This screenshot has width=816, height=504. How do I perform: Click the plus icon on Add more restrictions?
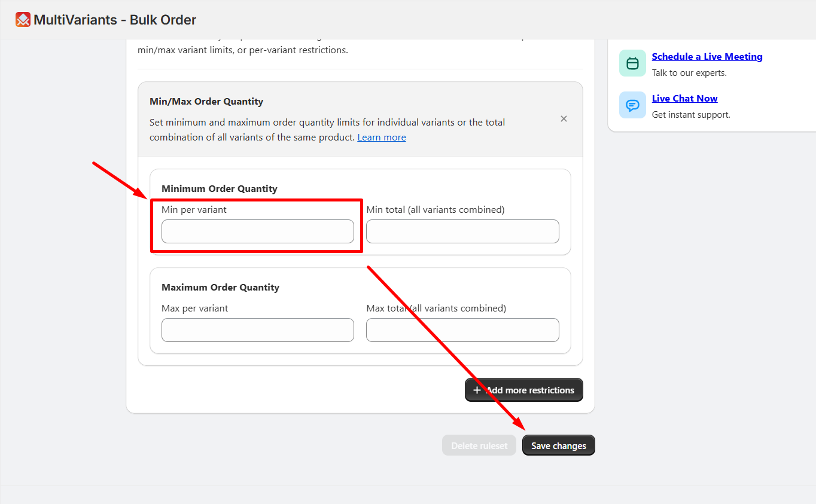[x=477, y=390]
